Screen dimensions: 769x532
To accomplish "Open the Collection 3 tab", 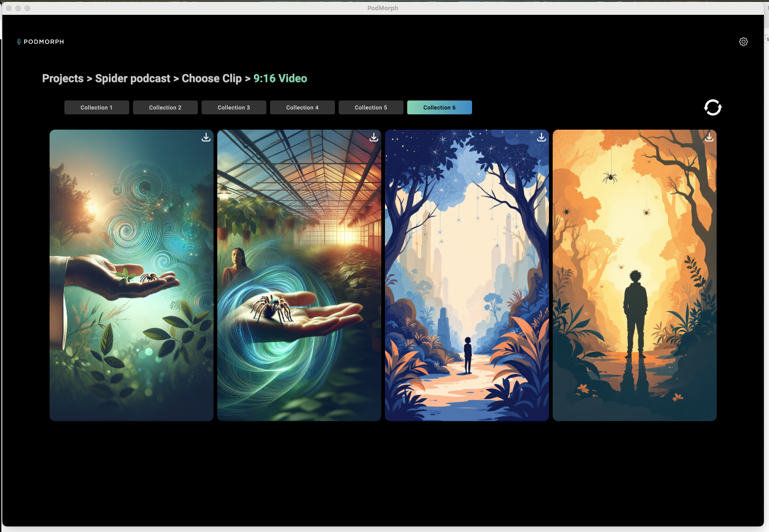I will [x=233, y=107].
